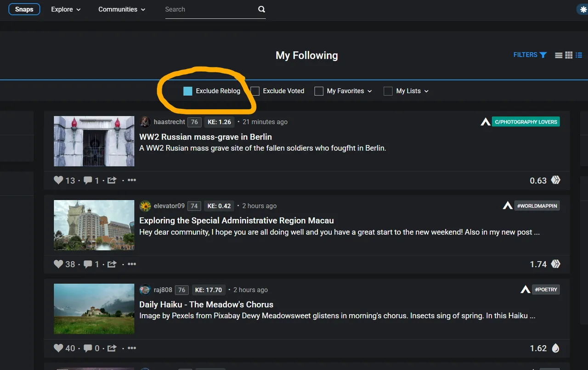The image size is (588, 370).
Task: Click haastrecht's KE: 1.26 badge
Action: pos(219,122)
